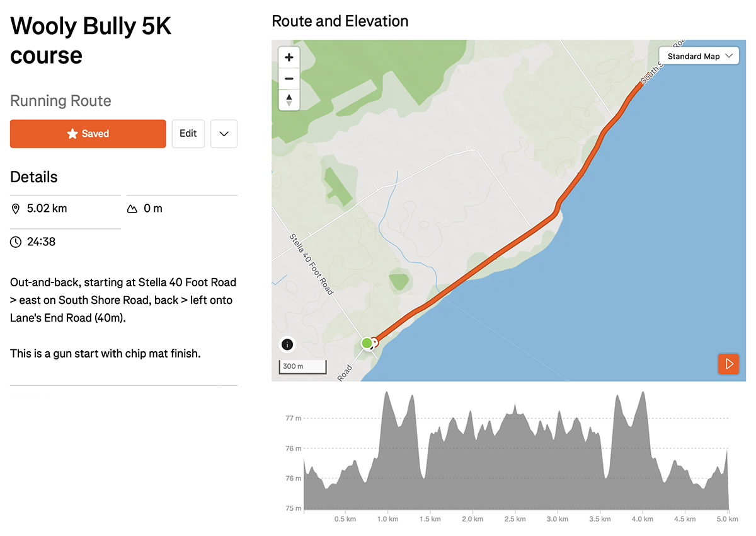This screenshot has height=536, width=756.
Task: Click the Wooly Bully 5K course title
Action: pyautogui.click(x=91, y=41)
